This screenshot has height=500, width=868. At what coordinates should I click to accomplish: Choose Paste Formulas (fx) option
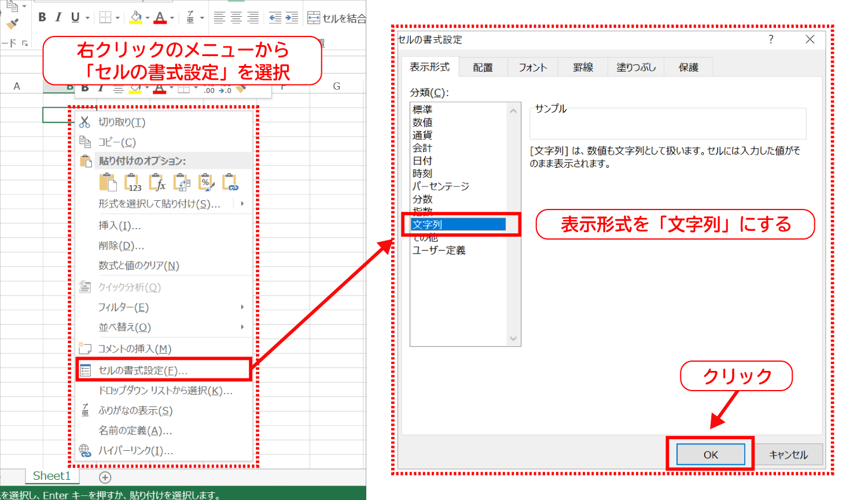[x=157, y=182]
